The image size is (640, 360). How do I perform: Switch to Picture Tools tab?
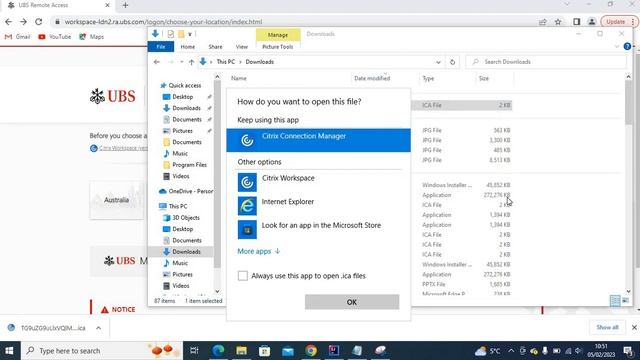point(278,47)
